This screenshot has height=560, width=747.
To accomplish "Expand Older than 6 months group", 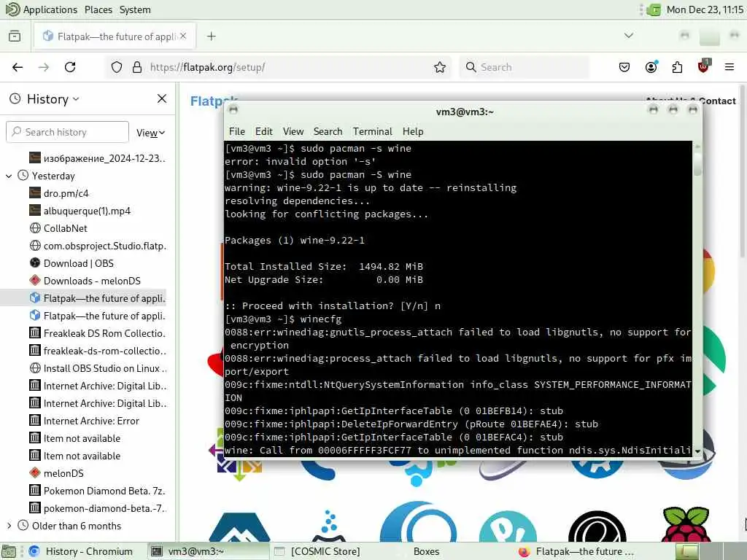I will [9, 526].
